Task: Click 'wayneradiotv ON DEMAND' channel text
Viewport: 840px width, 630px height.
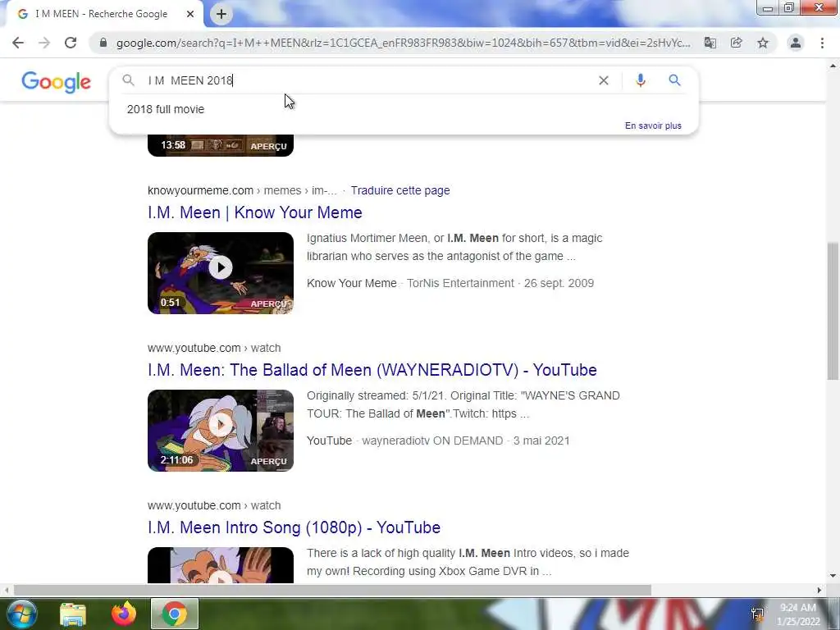Action: coord(432,441)
